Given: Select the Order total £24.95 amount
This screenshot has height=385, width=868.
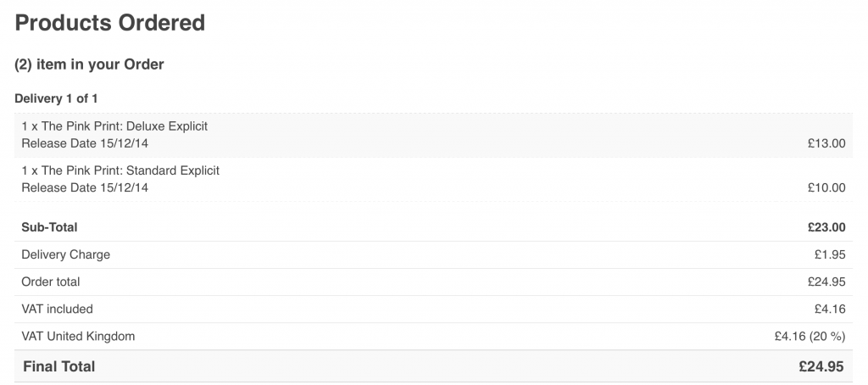Looking at the screenshot, I should click(826, 282).
